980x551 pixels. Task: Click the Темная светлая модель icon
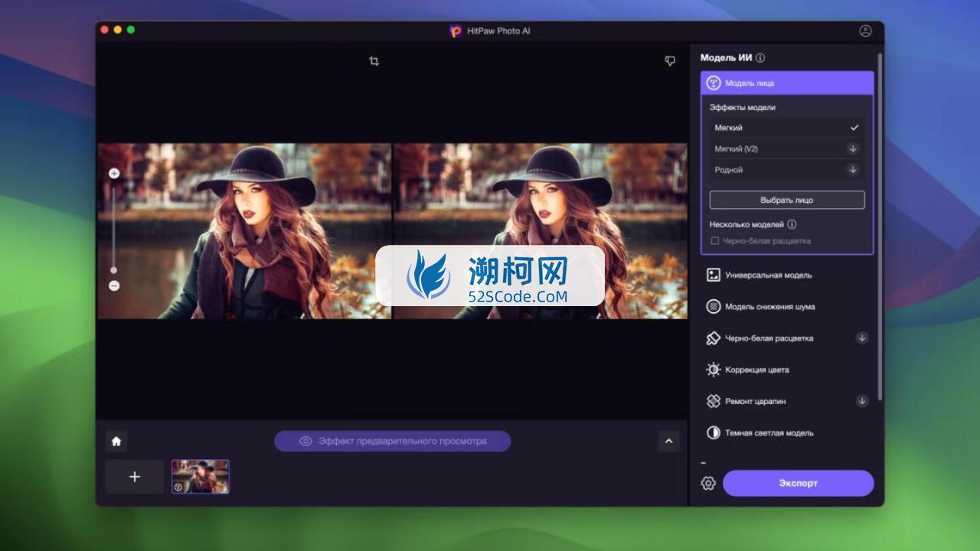coord(713,432)
